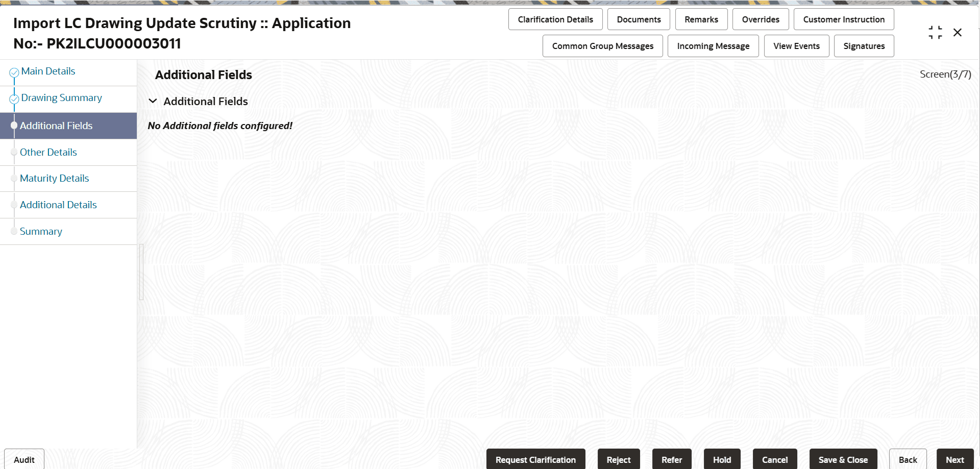Click the progress dot next to Other Details
Screen dimensions: 980x469
[14, 152]
